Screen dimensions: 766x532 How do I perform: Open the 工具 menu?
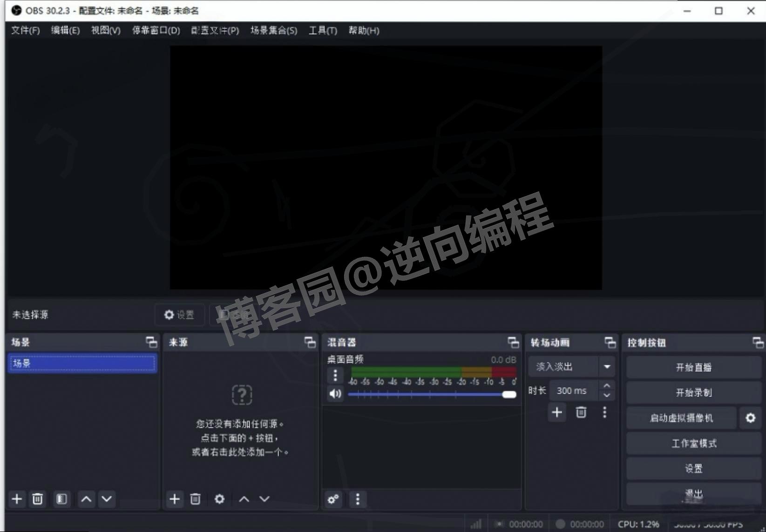[x=322, y=30]
